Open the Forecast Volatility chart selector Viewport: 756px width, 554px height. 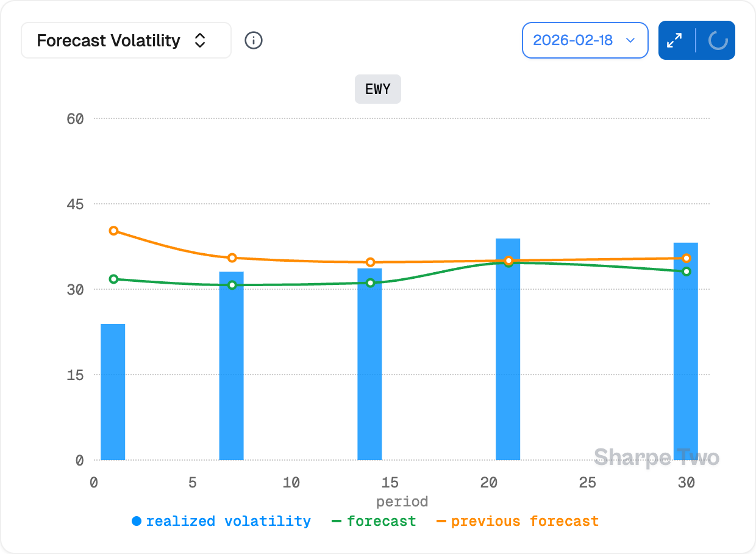coord(126,41)
